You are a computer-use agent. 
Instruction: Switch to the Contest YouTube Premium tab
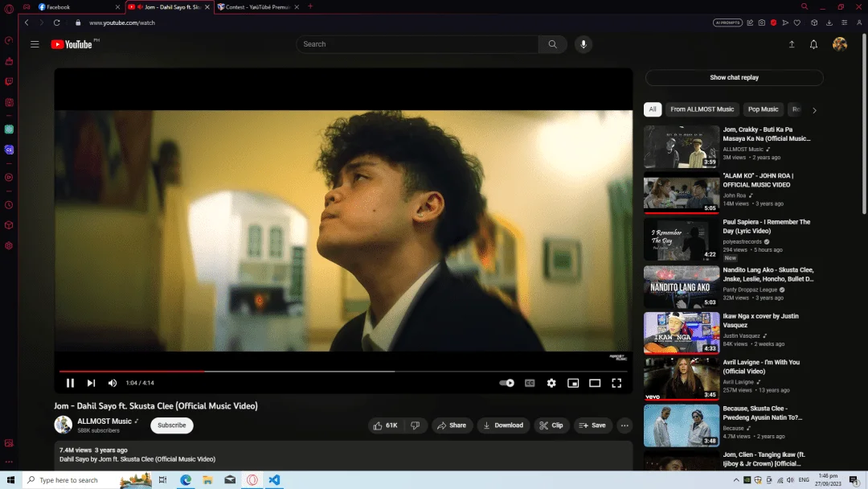pyautogui.click(x=258, y=7)
